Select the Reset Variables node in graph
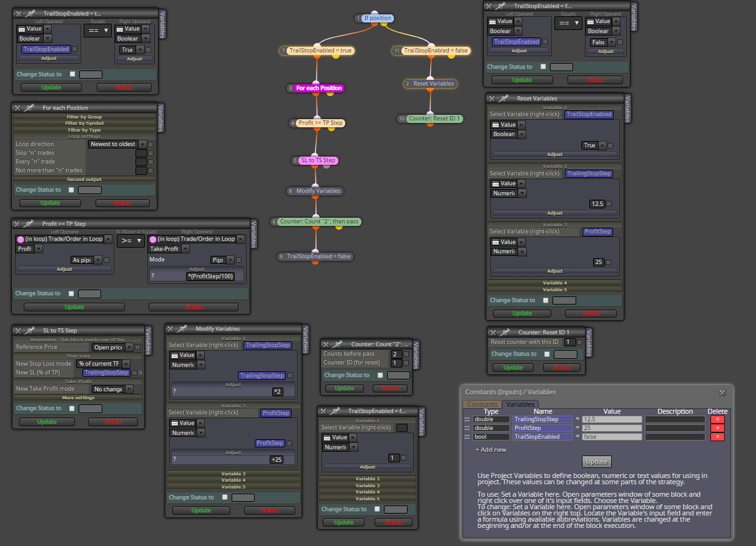This screenshot has width=756, height=546. coord(433,83)
